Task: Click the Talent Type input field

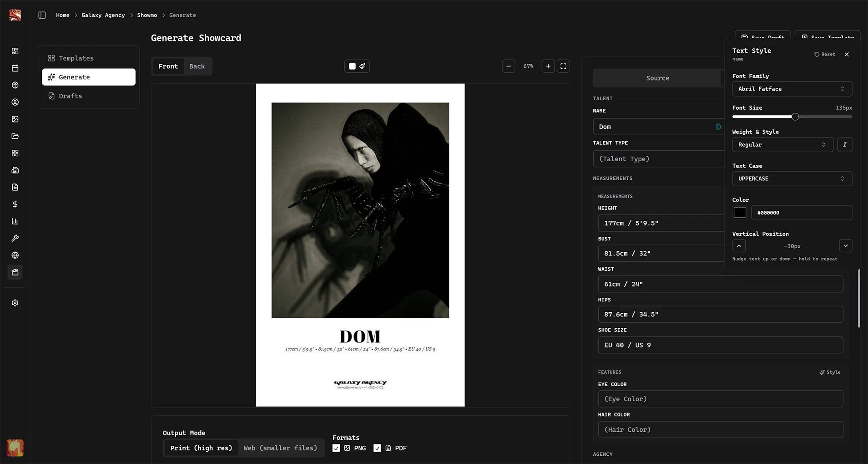Action: point(659,159)
